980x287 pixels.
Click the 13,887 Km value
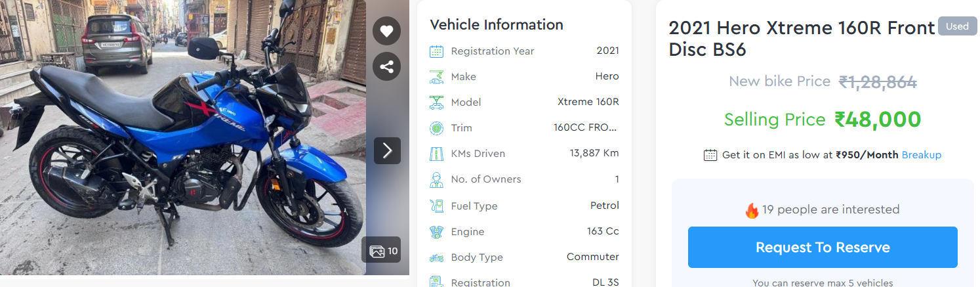594,153
